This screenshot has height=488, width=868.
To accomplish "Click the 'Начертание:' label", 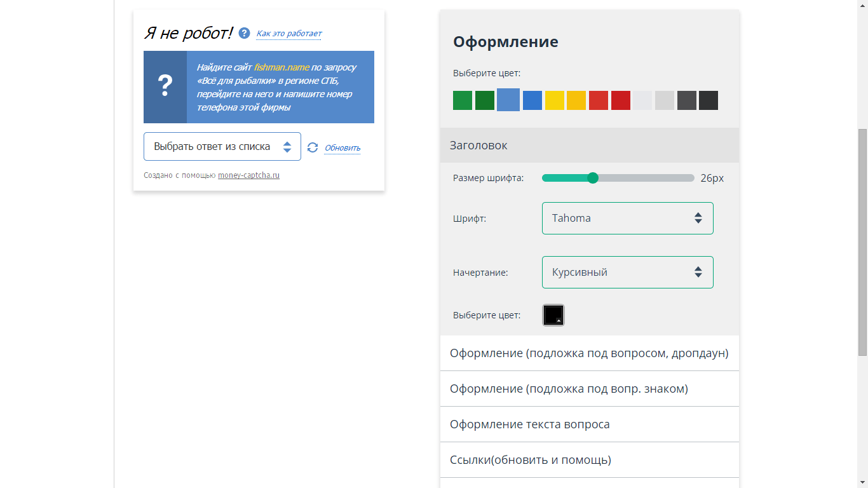I will pyautogui.click(x=480, y=273).
